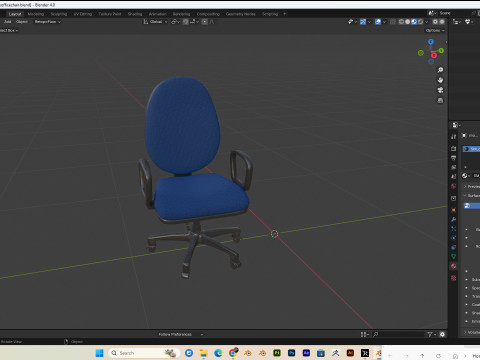Open the orange Object properties tab

(x=453, y=210)
